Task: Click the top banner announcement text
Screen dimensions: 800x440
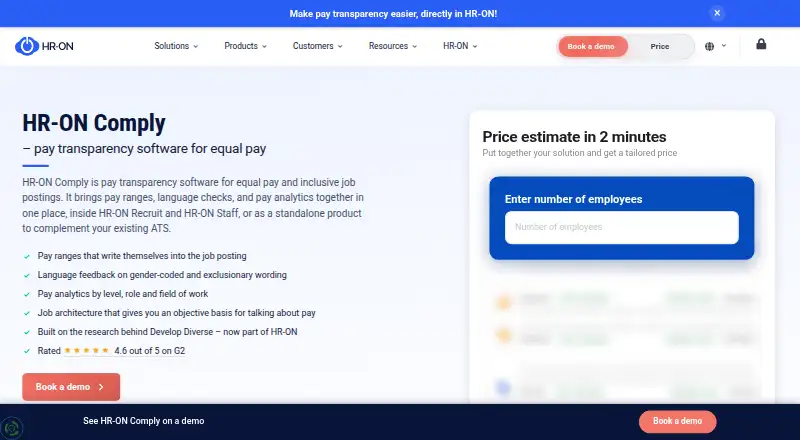Action: pos(393,14)
